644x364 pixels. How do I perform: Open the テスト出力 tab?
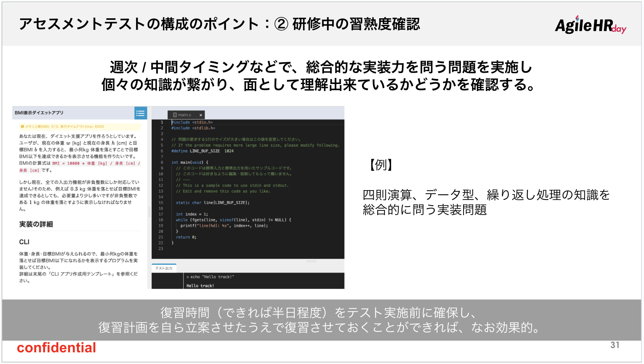pyautogui.click(x=164, y=268)
